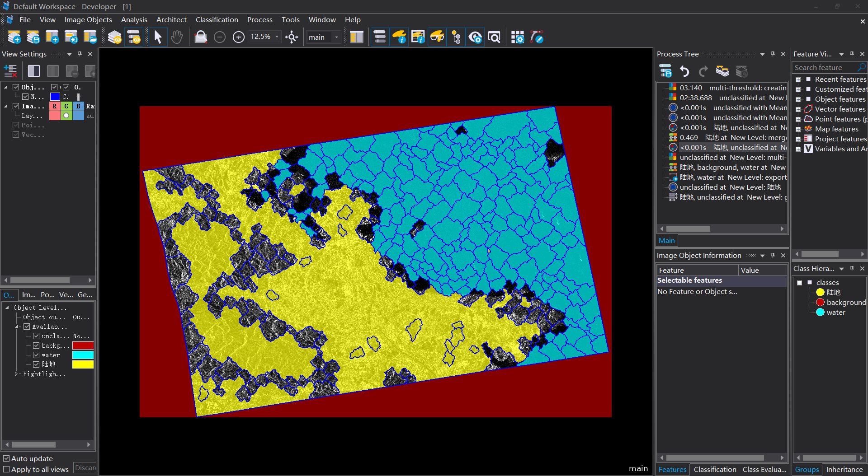Uncheck the Auto update checkbox
Screen dimensions: 868x476
click(6, 458)
